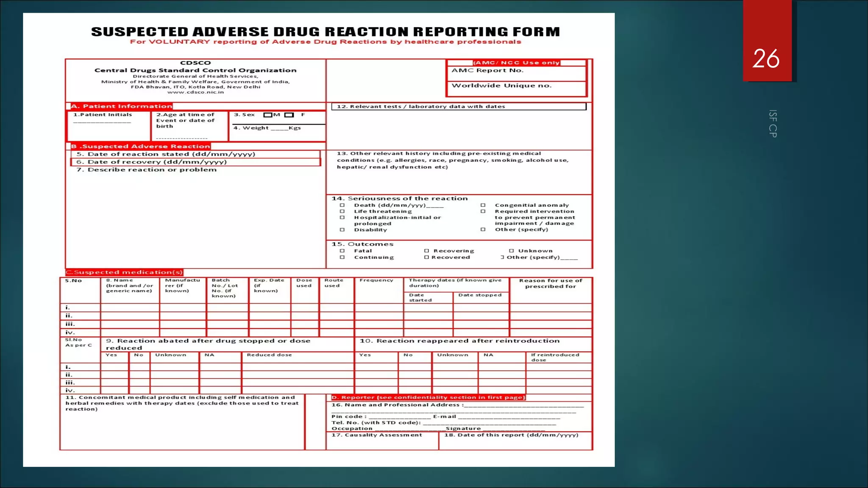Click the Date of recovery field
This screenshot has height=488, width=868.
coord(195,162)
